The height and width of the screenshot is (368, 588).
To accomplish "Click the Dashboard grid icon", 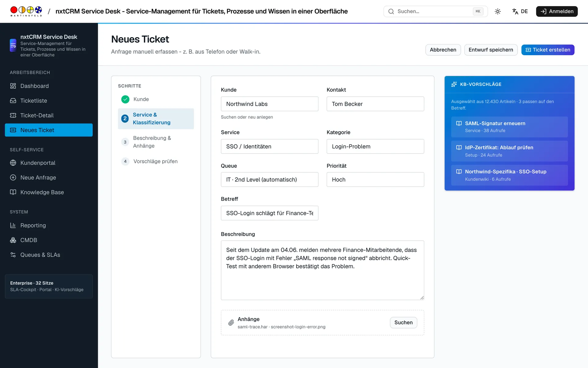I will tap(13, 86).
